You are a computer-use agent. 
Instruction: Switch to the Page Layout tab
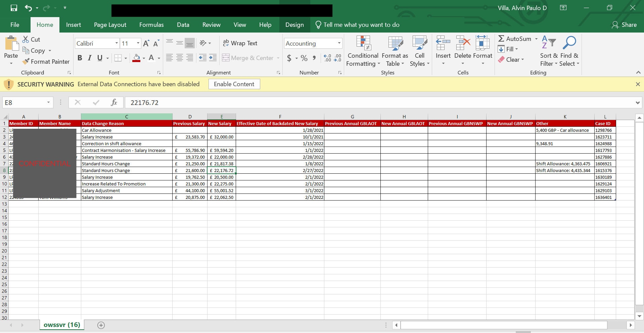(110, 25)
